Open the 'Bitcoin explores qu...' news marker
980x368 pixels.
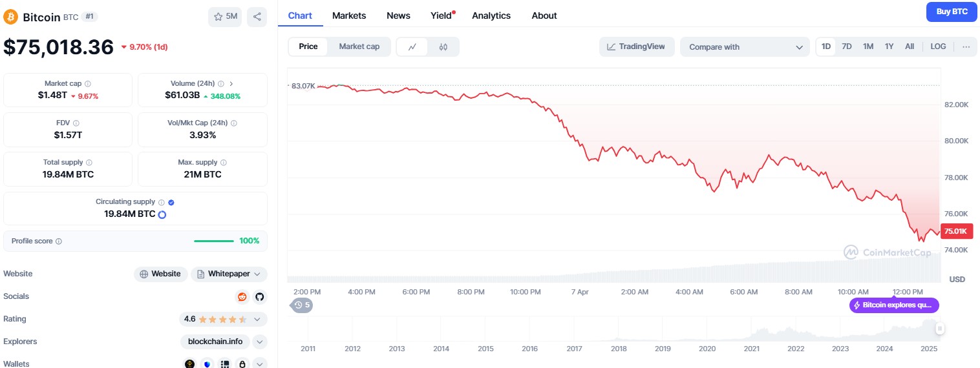coord(894,305)
